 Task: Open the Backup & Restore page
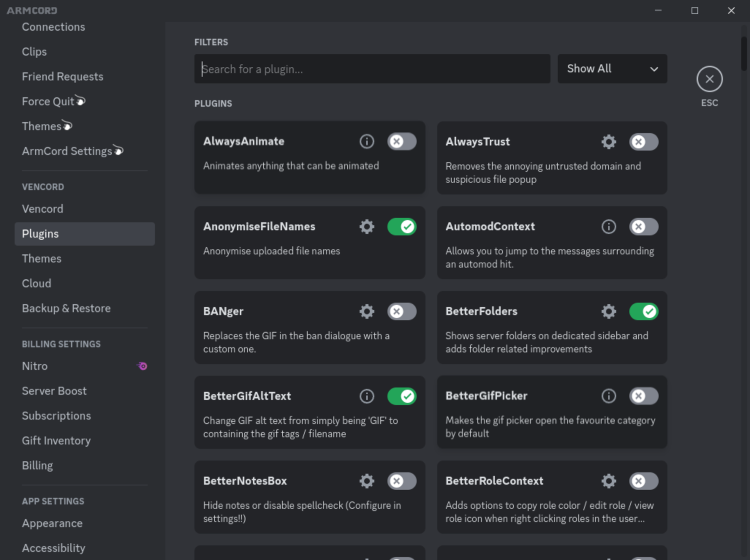[x=66, y=308]
